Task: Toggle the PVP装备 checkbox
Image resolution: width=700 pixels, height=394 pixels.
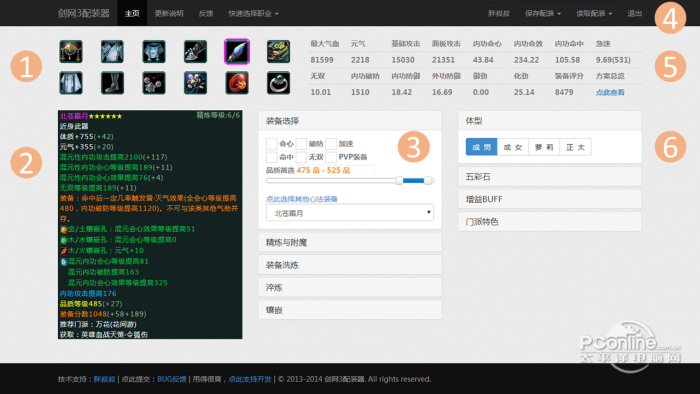Action: [x=331, y=157]
